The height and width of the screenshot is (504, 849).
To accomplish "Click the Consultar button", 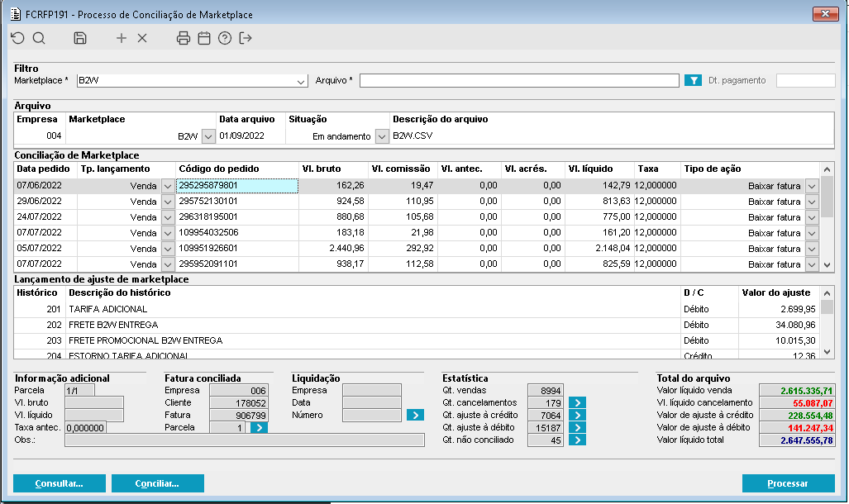I will 59,483.
